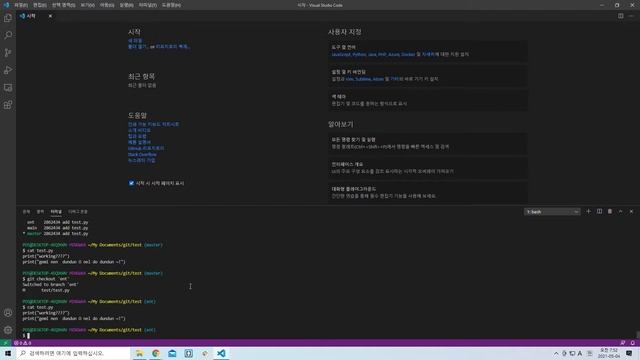
Task: Split the terminal panel
Action: pyautogui.click(x=599, y=211)
